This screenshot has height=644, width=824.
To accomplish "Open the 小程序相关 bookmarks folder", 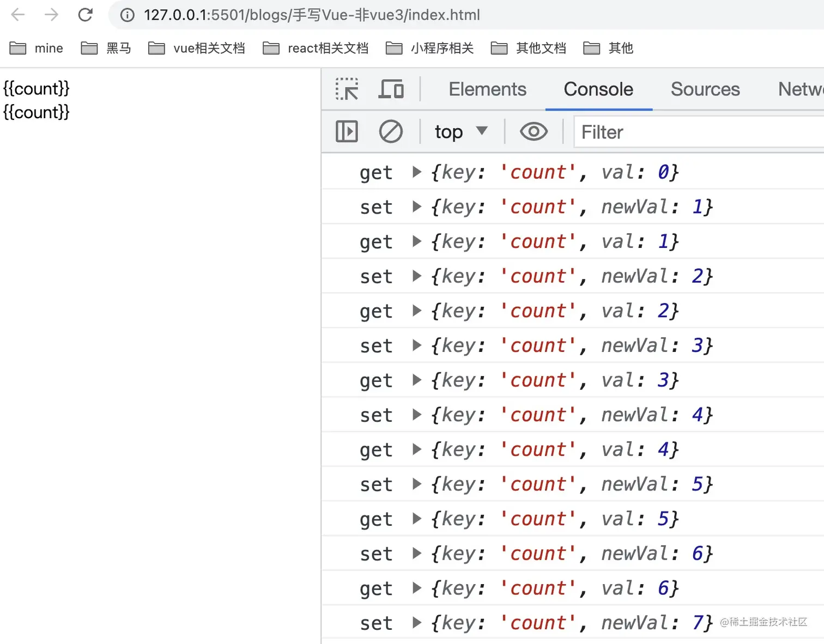I will tap(430, 48).
